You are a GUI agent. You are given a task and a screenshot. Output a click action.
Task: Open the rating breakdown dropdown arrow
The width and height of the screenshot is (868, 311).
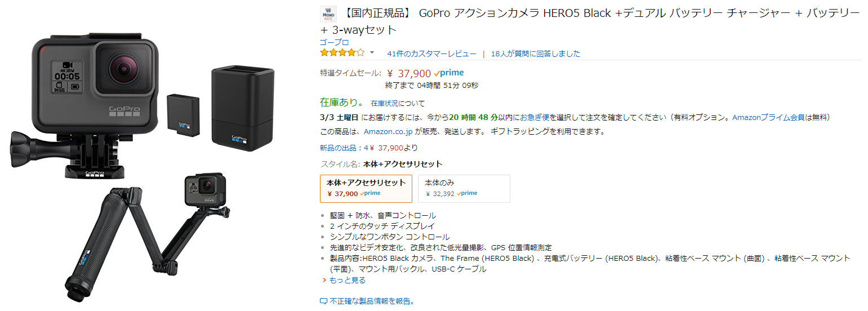(x=372, y=53)
